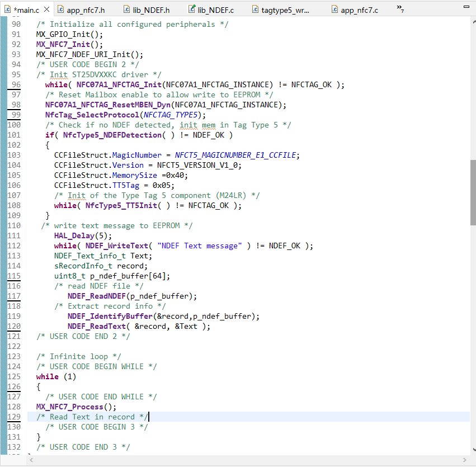Image resolution: width=476 pixels, height=467 pixels.
Task: Click the lib_NDEF.c file icon
Action: tap(191, 9)
